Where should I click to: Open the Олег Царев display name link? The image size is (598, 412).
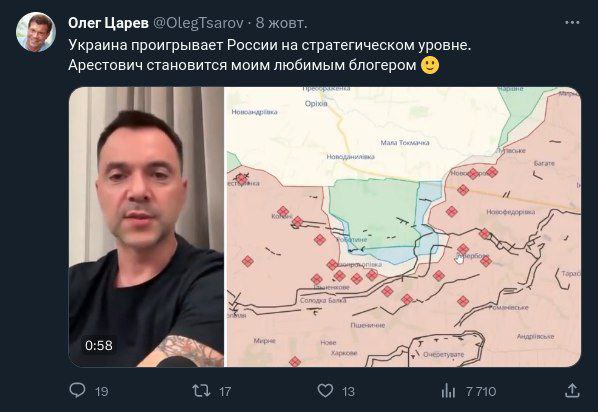point(108,23)
